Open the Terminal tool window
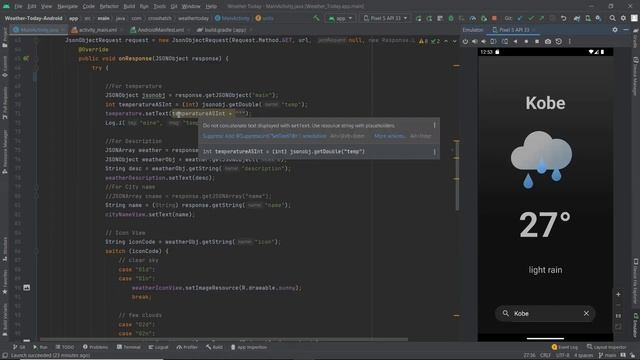 tap(129, 347)
